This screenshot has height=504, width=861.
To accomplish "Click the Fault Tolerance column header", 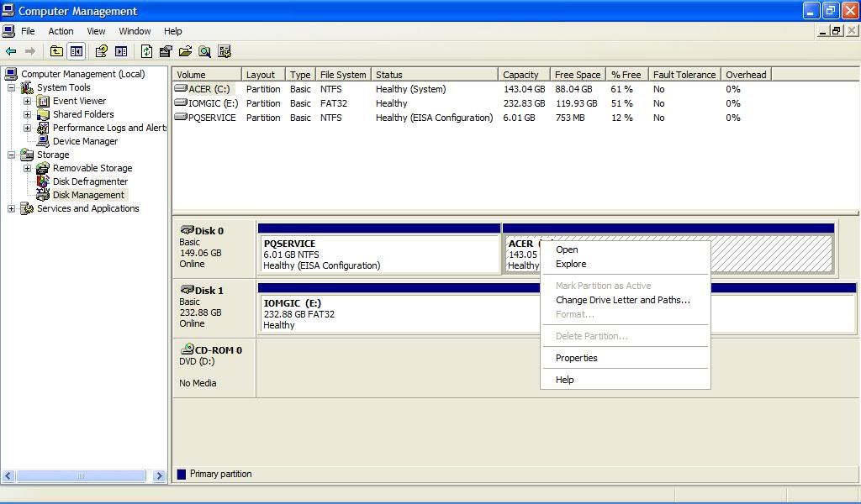I will click(684, 75).
